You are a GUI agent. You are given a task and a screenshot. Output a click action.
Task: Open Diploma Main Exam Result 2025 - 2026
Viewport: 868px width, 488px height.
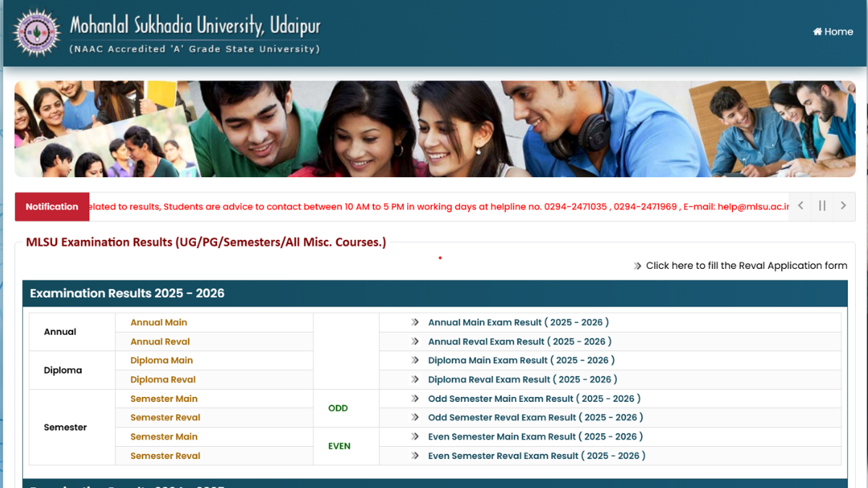[522, 360]
